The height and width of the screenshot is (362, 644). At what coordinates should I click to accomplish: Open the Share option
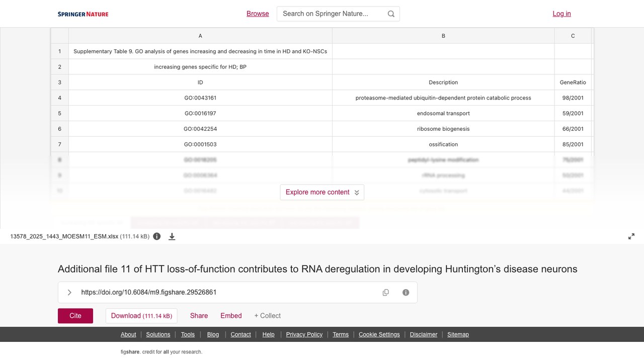[199, 316]
